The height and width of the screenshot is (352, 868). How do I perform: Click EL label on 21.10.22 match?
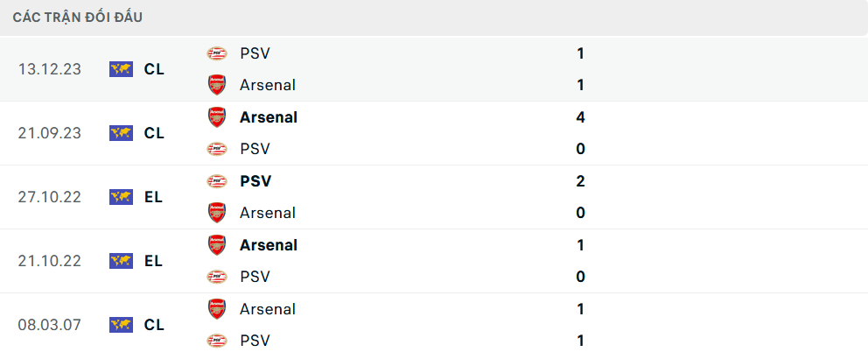click(154, 261)
